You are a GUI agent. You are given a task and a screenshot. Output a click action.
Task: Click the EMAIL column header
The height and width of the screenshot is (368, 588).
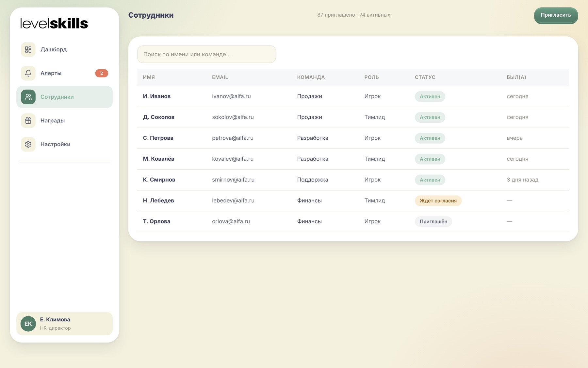[220, 77]
